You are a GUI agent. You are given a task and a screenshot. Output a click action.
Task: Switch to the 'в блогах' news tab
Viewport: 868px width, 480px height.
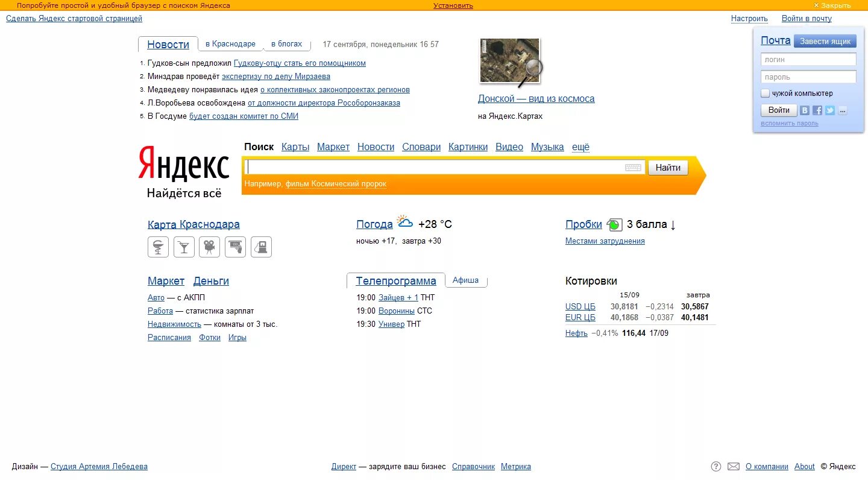[x=287, y=44]
